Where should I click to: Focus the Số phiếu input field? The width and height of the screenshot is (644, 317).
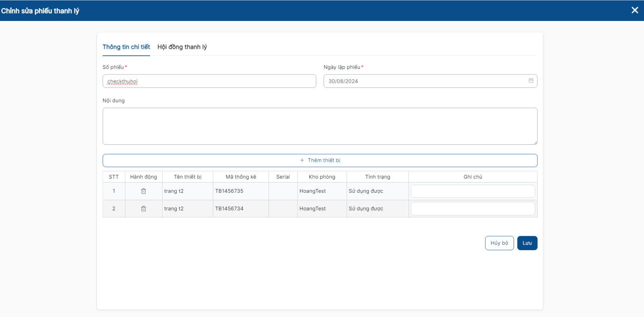[x=209, y=81]
